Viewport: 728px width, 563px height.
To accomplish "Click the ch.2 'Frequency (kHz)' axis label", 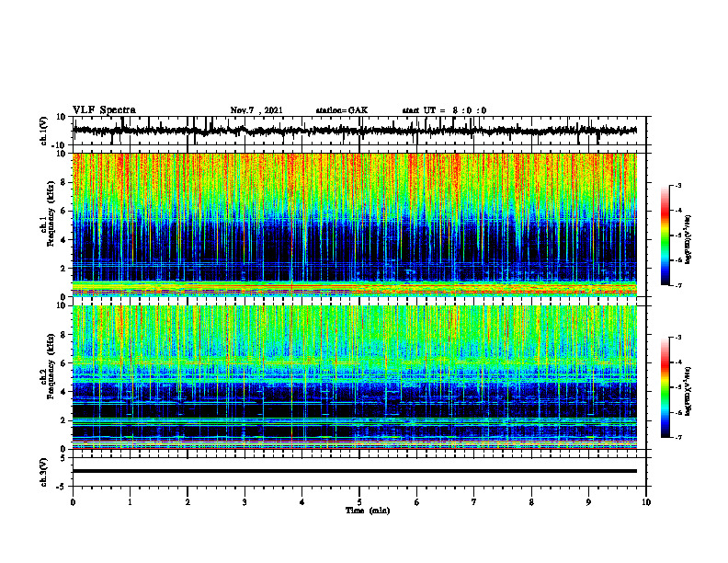I will coord(51,366).
